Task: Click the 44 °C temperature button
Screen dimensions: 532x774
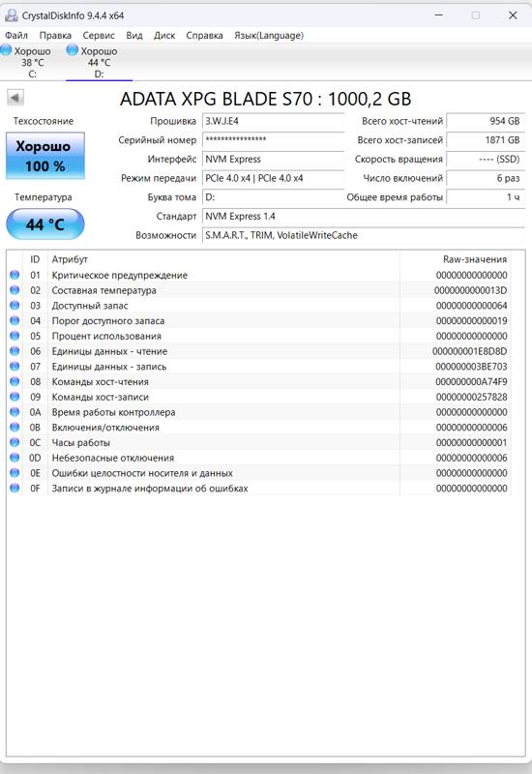Action: point(45,224)
